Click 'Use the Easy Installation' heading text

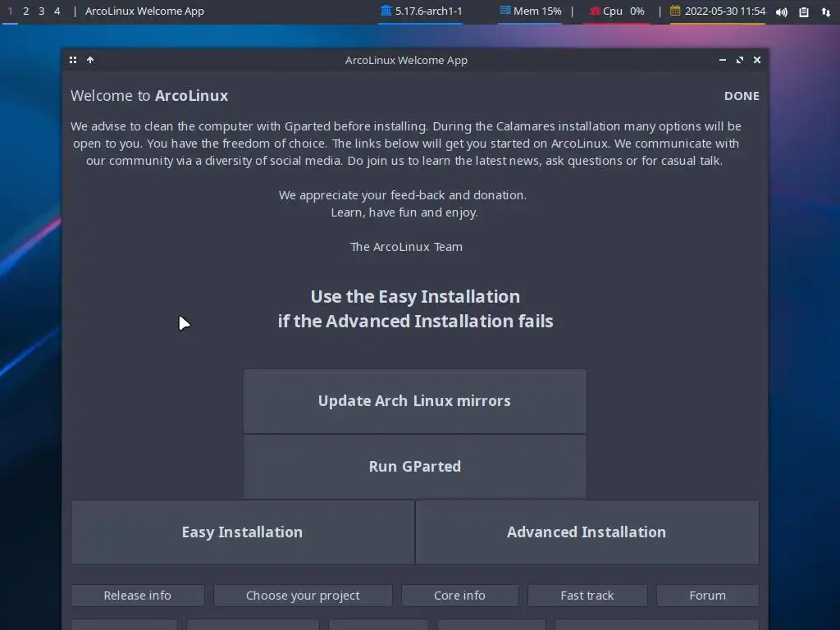pos(415,297)
